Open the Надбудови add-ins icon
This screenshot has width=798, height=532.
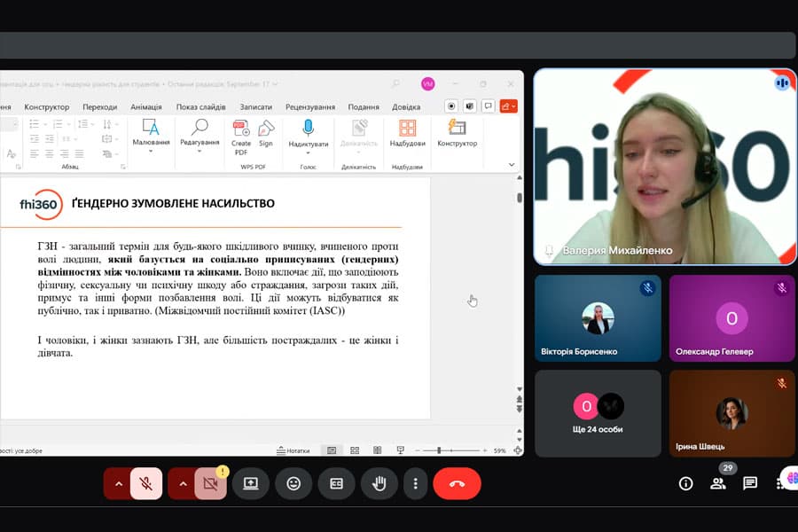[407, 131]
